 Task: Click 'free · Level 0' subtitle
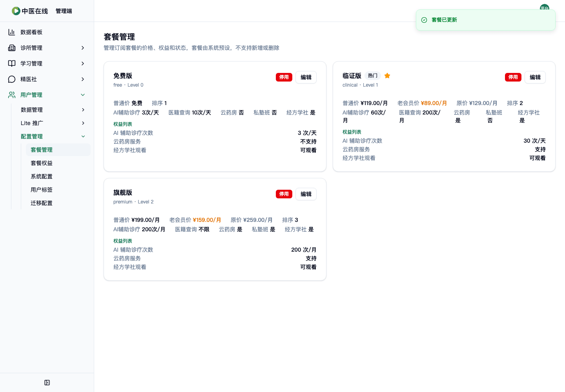(128, 85)
